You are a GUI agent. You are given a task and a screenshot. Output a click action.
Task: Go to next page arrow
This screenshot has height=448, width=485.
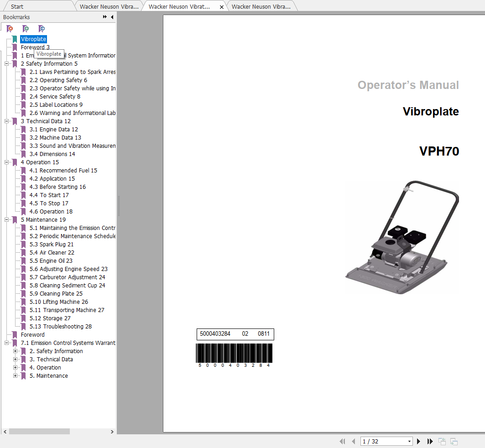tap(418, 441)
